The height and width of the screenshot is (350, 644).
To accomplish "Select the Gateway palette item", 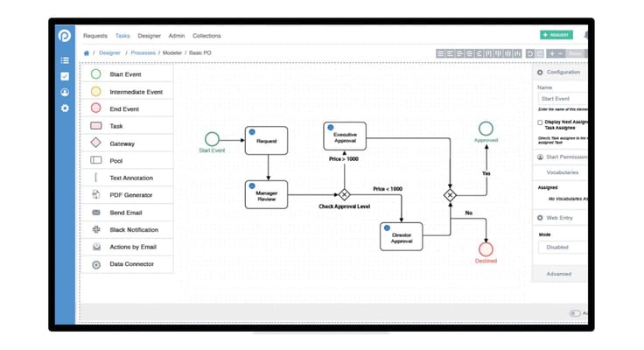I will pyautogui.click(x=128, y=143).
